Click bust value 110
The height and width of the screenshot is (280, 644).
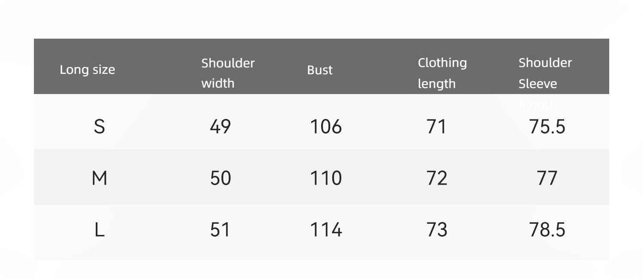tap(326, 178)
